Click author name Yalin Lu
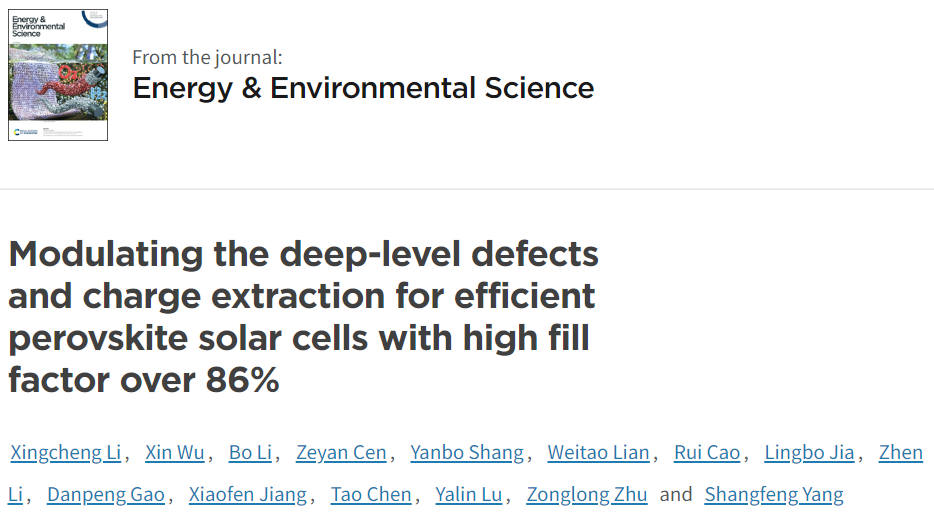This screenshot has width=934, height=516. coord(469,495)
